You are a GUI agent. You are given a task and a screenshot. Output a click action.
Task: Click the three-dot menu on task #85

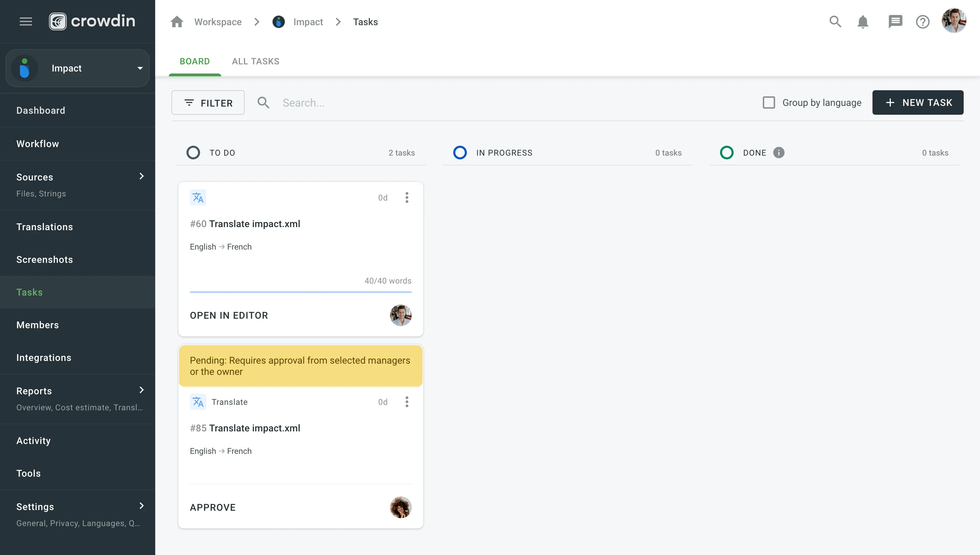(407, 401)
